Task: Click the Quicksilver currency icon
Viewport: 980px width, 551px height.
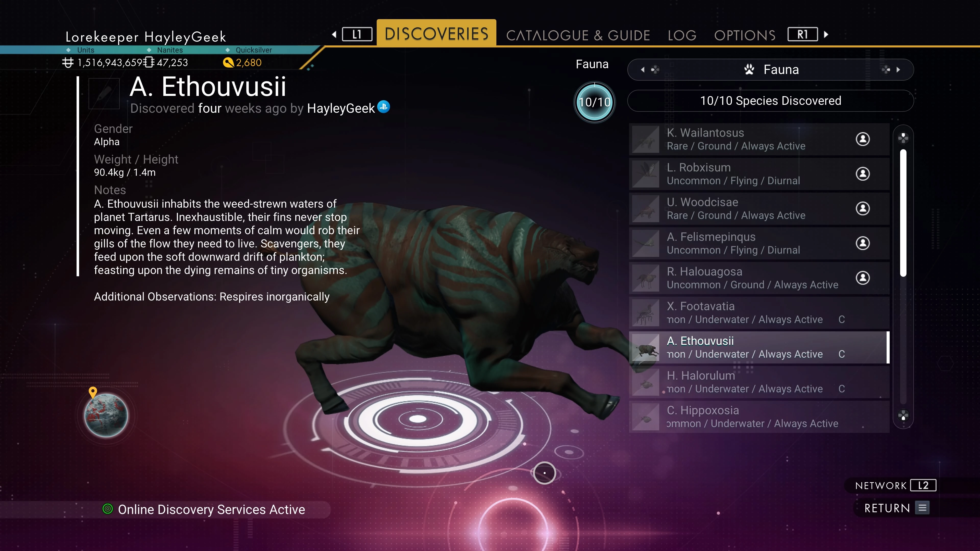Action: (228, 62)
